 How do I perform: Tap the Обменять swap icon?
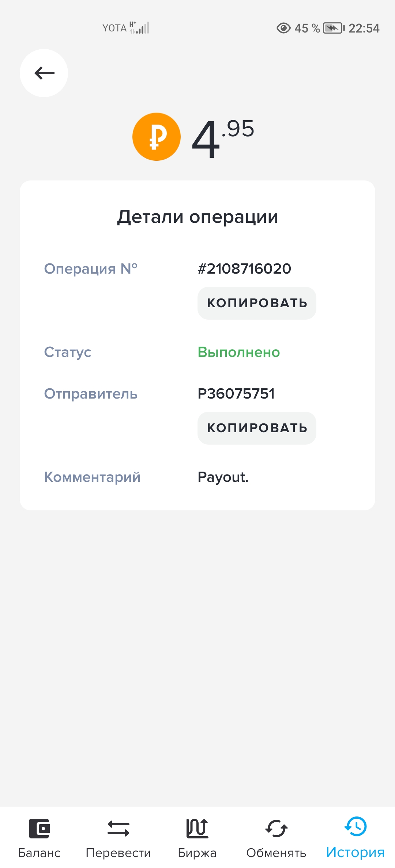(276, 828)
